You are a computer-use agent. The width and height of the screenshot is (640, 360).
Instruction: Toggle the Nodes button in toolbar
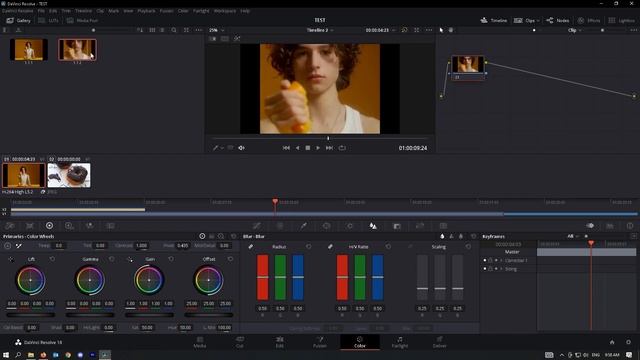click(558, 20)
